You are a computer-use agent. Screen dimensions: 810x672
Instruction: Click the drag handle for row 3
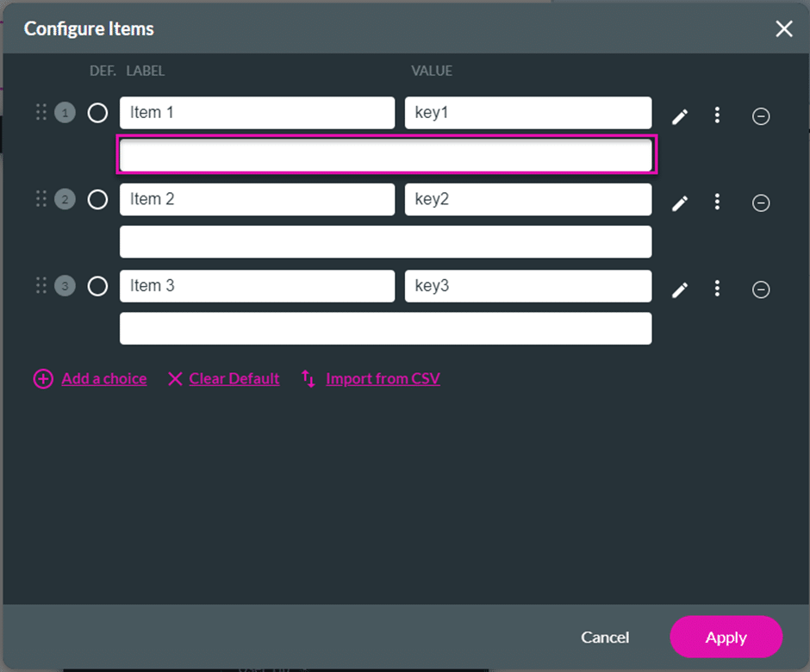pyautogui.click(x=40, y=285)
